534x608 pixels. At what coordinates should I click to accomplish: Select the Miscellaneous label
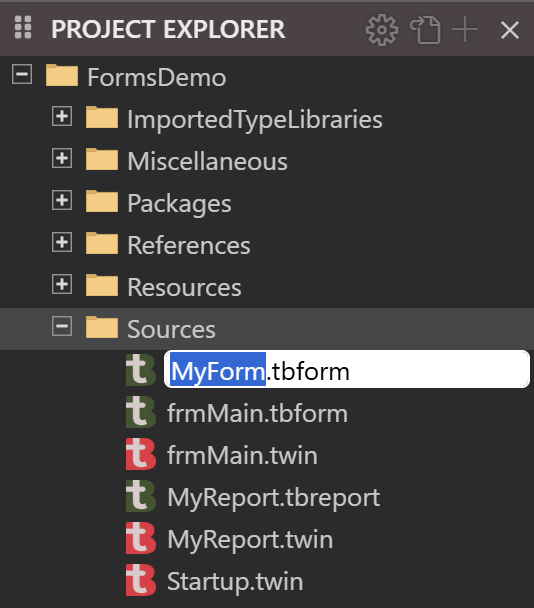[207, 161]
